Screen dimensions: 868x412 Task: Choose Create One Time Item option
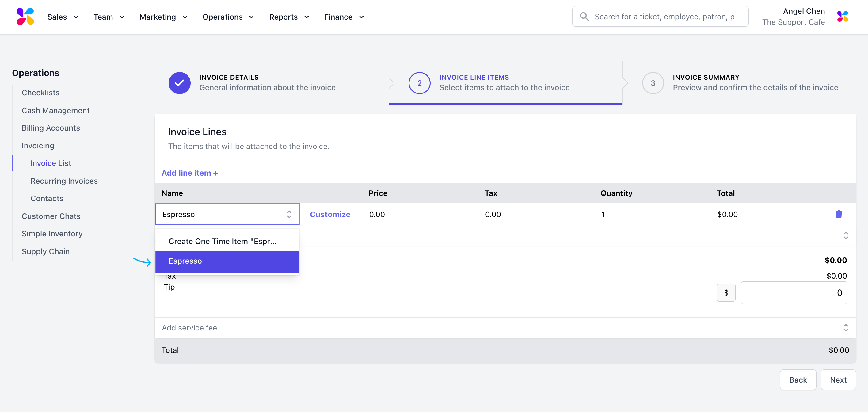point(227,241)
